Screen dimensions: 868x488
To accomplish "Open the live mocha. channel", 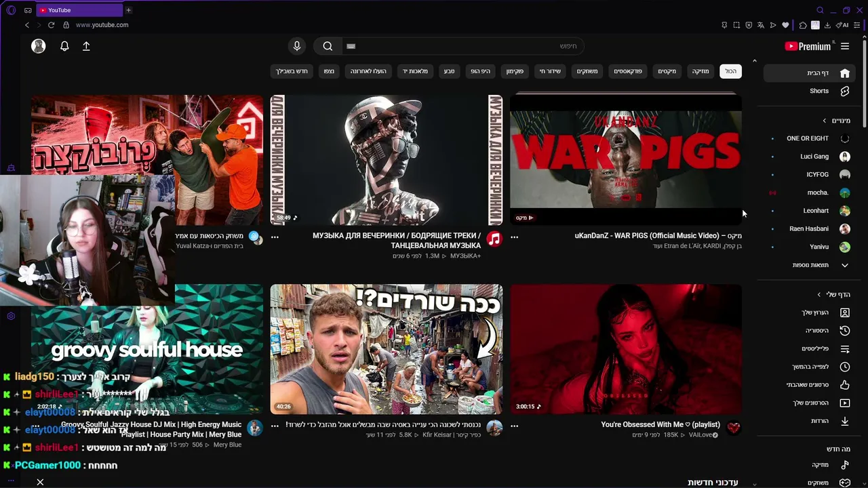I will tap(811, 192).
